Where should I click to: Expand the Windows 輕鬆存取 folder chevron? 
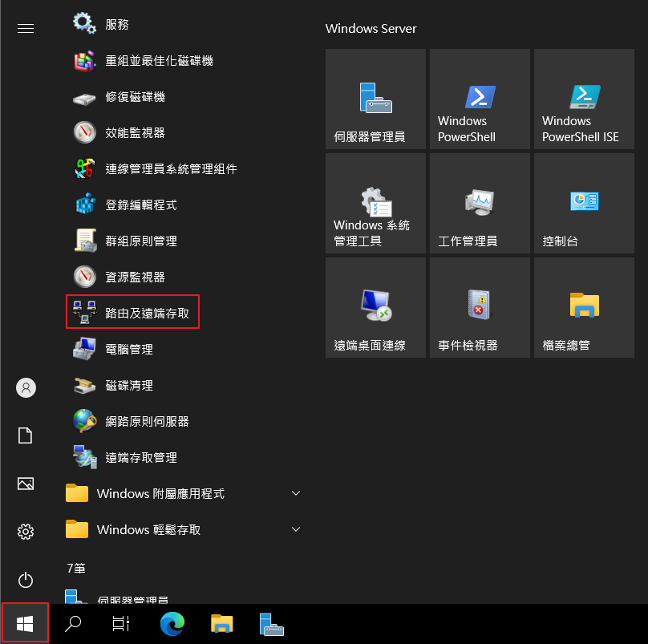click(295, 529)
